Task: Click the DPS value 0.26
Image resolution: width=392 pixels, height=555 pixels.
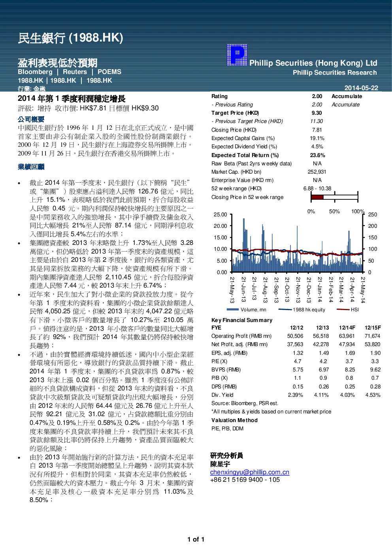Action: (x=324, y=386)
